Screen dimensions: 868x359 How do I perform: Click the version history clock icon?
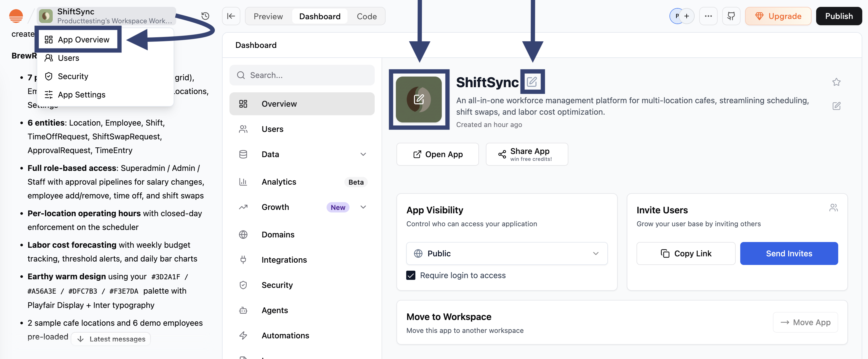pyautogui.click(x=205, y=16)
